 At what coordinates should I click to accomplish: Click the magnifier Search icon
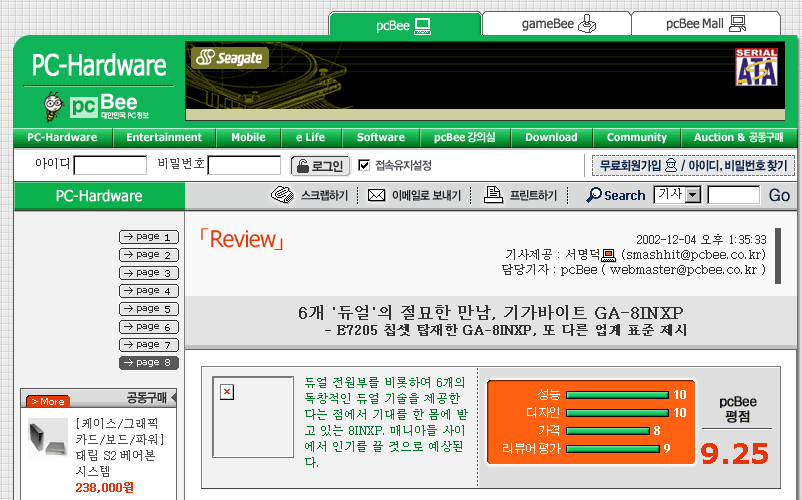pyautogui.click(x=594, y=195)
